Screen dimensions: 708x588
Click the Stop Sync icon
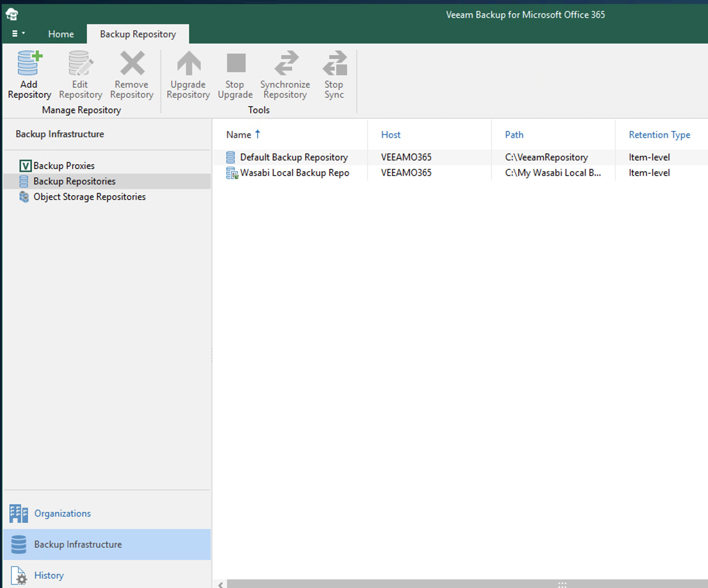pos(335,63)
